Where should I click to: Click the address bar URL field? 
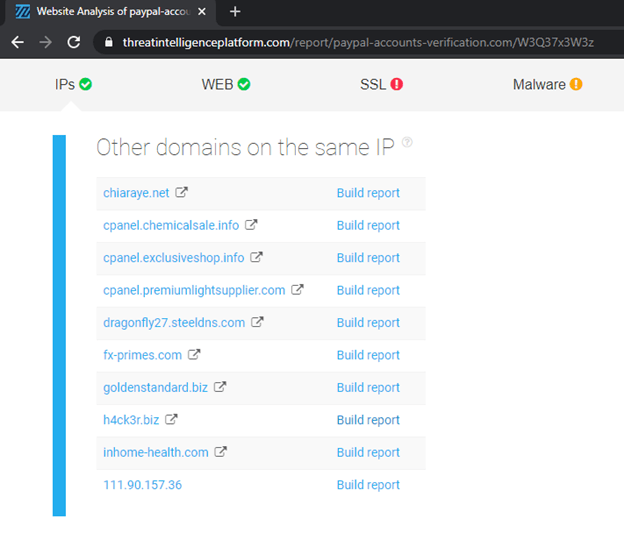pyautogui.click(x=358, y=42)
